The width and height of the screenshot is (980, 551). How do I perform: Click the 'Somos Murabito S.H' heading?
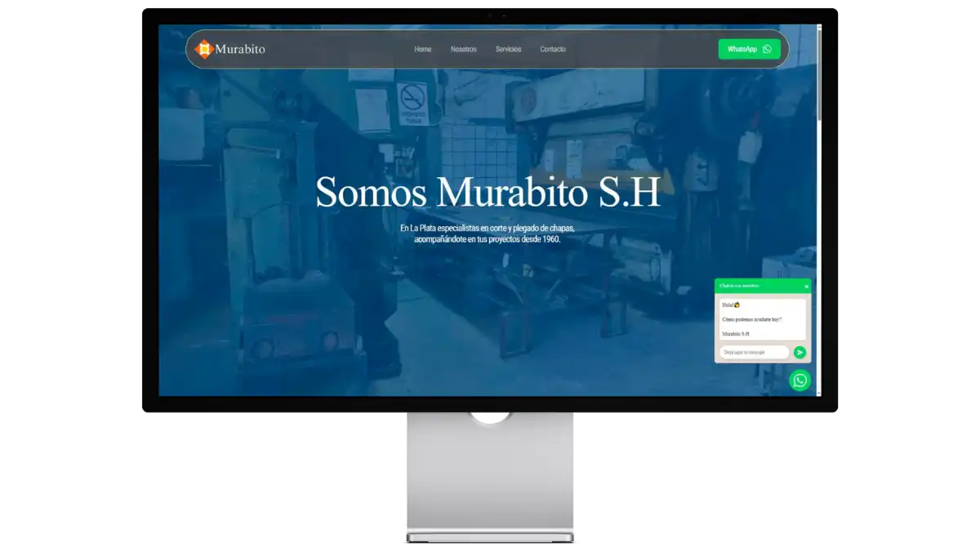click(x=488, y=193)
